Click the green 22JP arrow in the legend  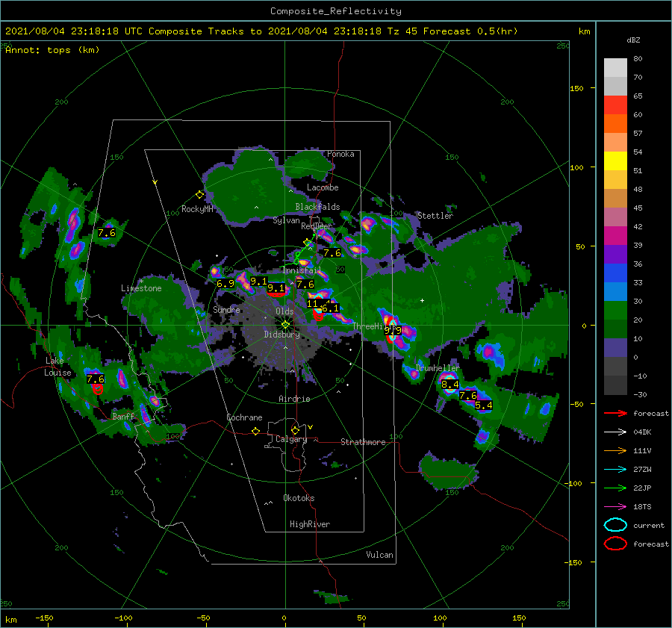pos(615,488)
